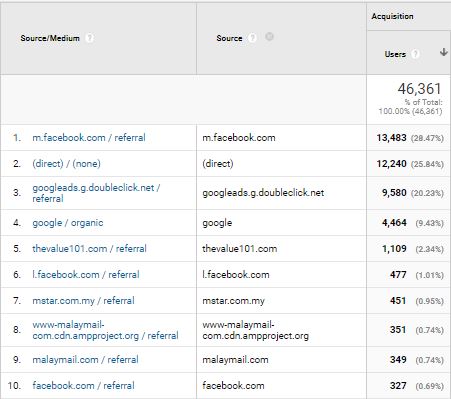Select percentage (28.47%)
Screen dimensions: 451x399
point(427,138)
